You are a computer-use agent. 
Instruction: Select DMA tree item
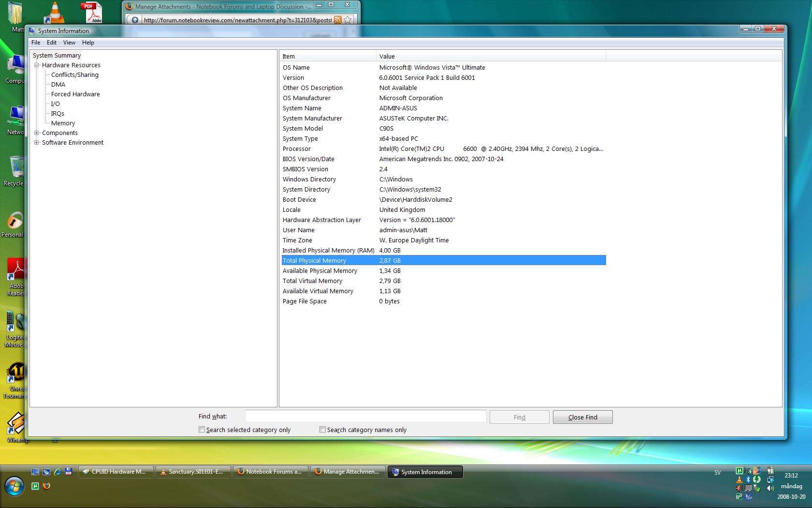58,84
